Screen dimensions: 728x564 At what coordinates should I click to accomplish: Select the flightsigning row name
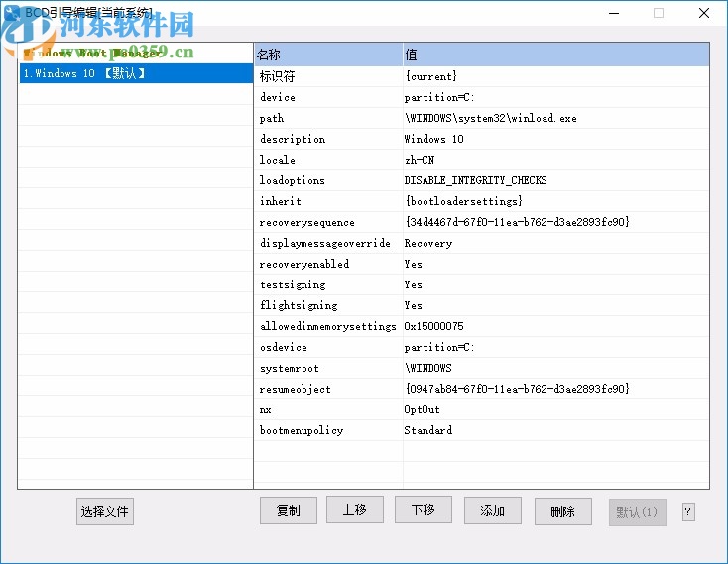[299, 305]
